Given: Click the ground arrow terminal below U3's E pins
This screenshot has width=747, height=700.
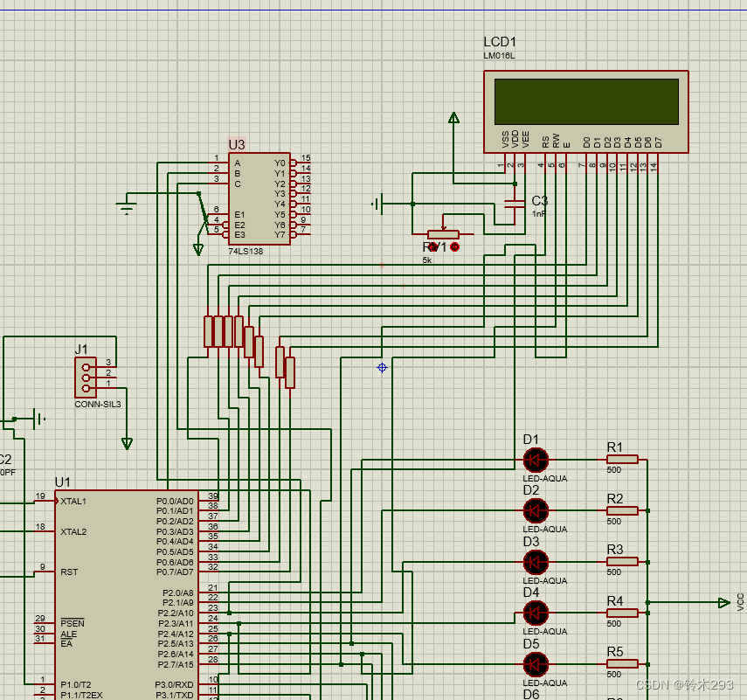Looking at the screenshot, I should tap(198, 249).
